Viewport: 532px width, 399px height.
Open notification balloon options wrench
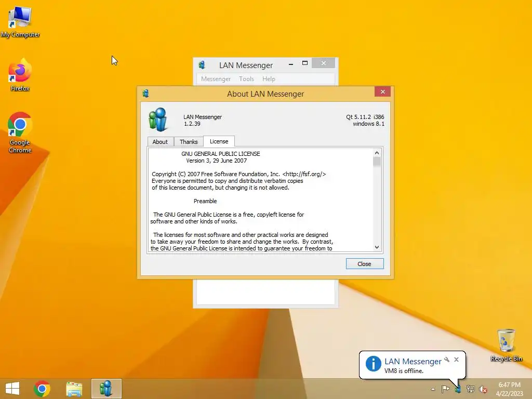447,360
